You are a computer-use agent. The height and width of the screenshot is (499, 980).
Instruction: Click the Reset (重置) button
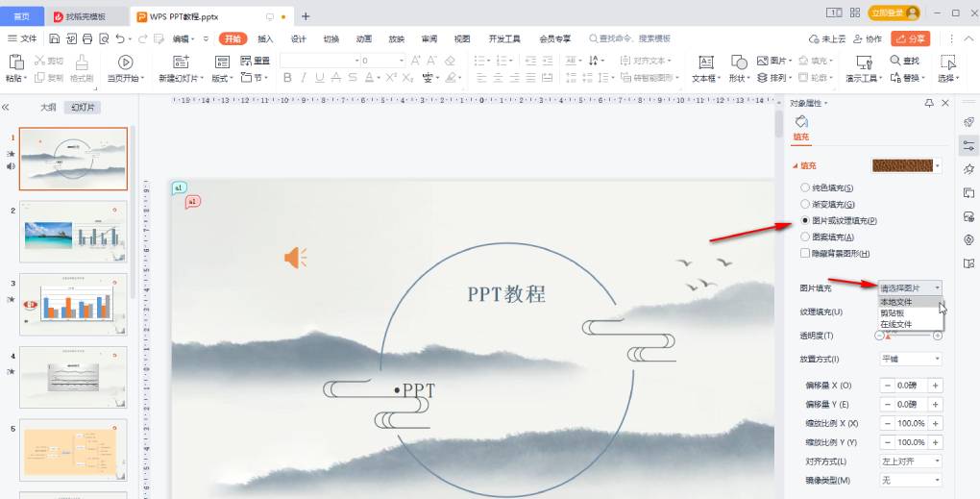coord(255,61)
